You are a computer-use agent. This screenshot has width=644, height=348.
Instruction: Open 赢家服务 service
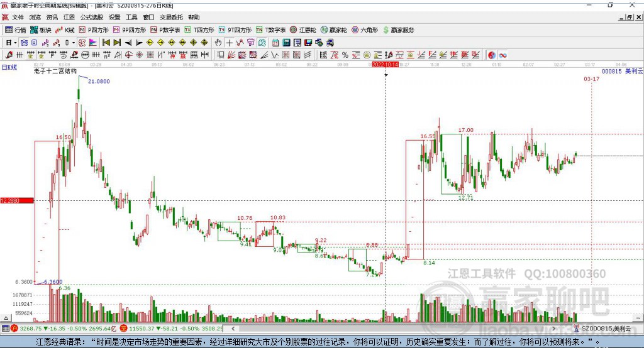click(x=398, y=30)
